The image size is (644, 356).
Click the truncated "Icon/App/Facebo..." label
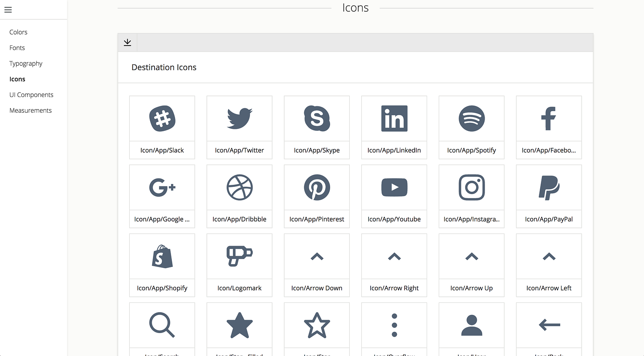(549, 150)
